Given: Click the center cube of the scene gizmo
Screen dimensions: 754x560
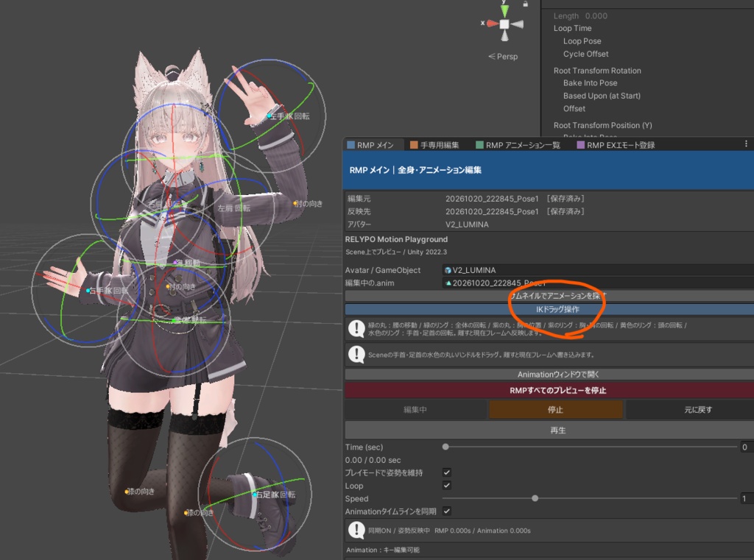Looking at the screenshot, I should [504, 24].
